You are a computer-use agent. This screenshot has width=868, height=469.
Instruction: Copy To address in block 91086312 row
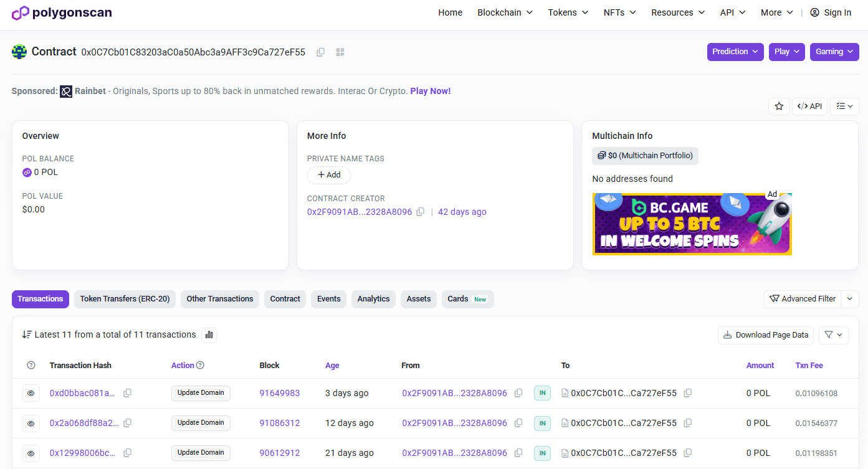pyautogui.click(x=687, y=423)
